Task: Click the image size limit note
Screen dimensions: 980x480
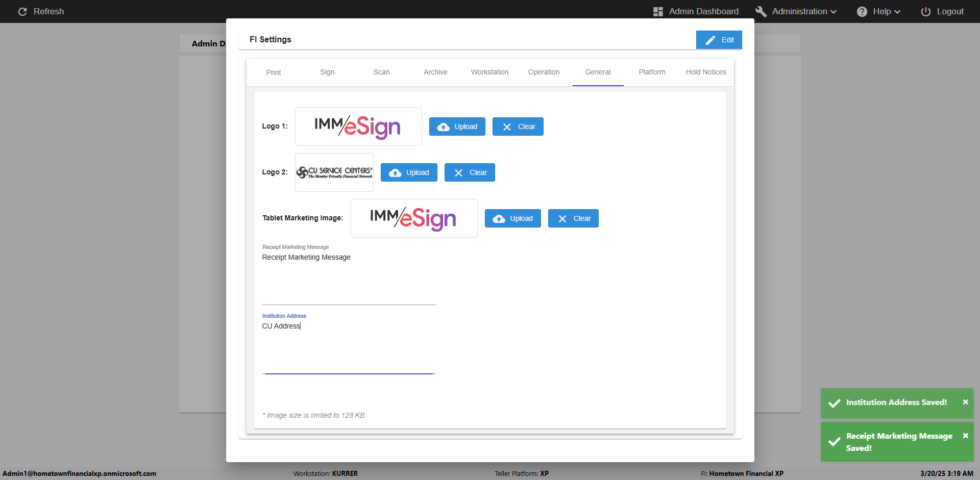Action: tap(314, 415)
